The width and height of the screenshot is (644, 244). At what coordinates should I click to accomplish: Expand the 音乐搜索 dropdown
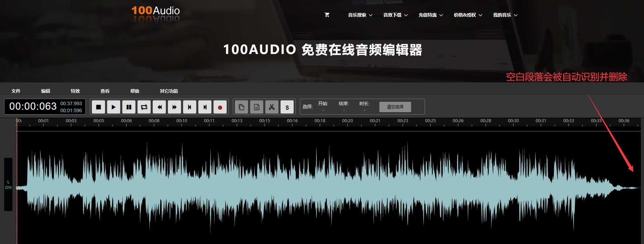pyautogui.click(x=360, y=15)
